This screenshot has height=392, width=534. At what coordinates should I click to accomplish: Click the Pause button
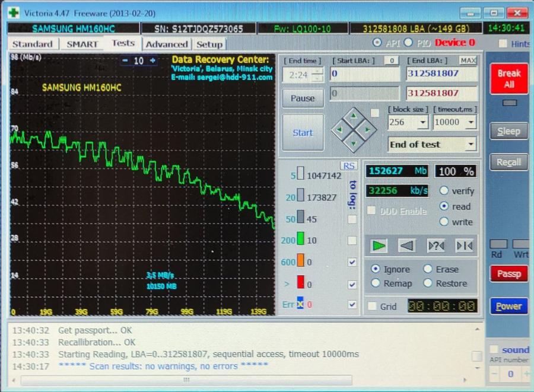(x=303, y=98)
